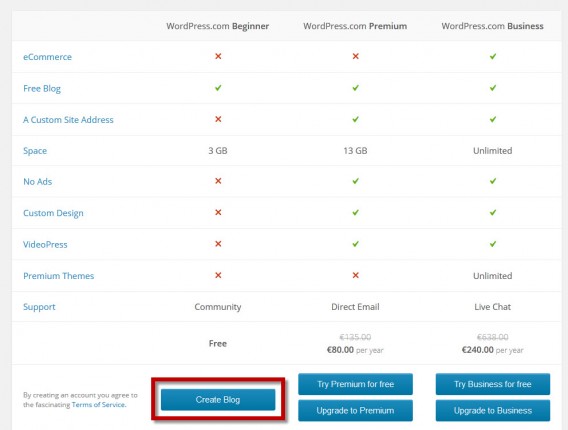568x430 pixels.
Task: Click Custom Design cross under Beginner
Action: point(218,212)
